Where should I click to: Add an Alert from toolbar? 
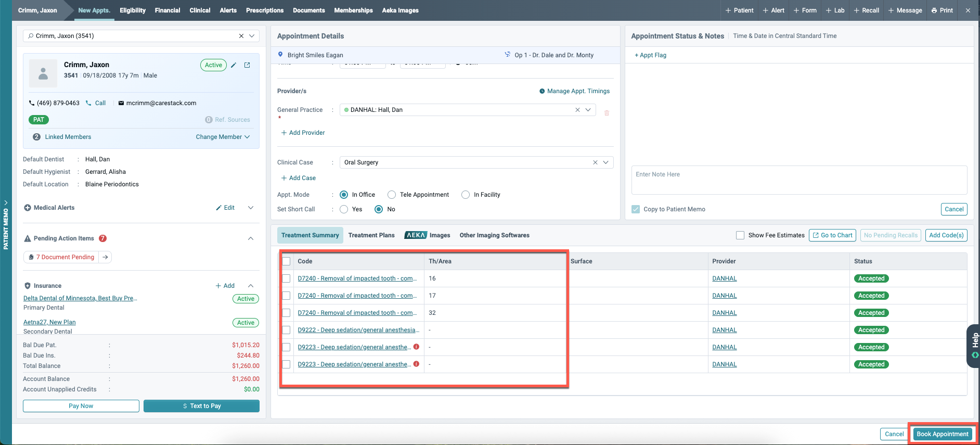coord(773,10)
